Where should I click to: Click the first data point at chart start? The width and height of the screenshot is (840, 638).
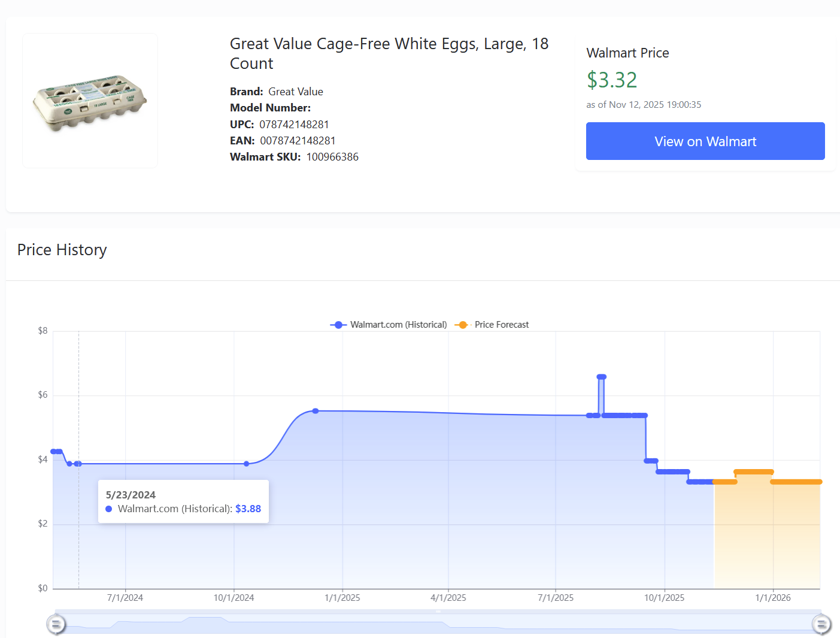coord(54,451)
